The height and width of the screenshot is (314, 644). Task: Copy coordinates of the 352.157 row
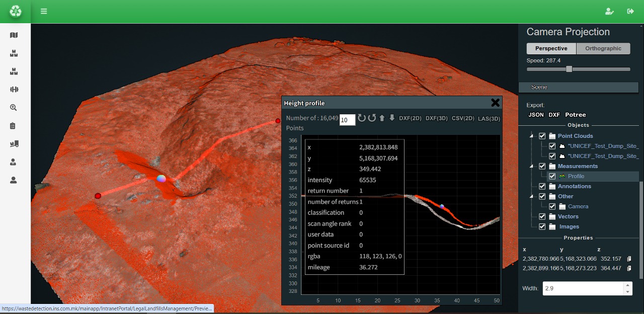point(629,259)
